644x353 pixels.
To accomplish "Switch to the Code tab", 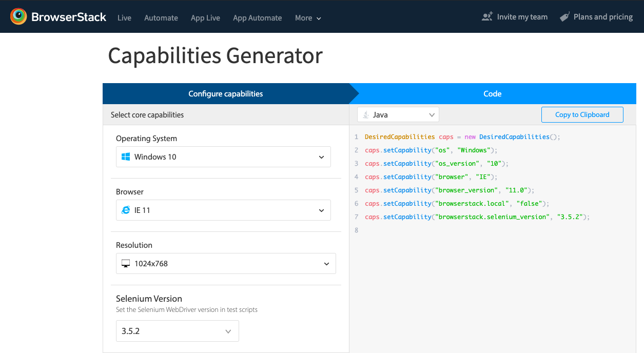I will click(493, 93).
